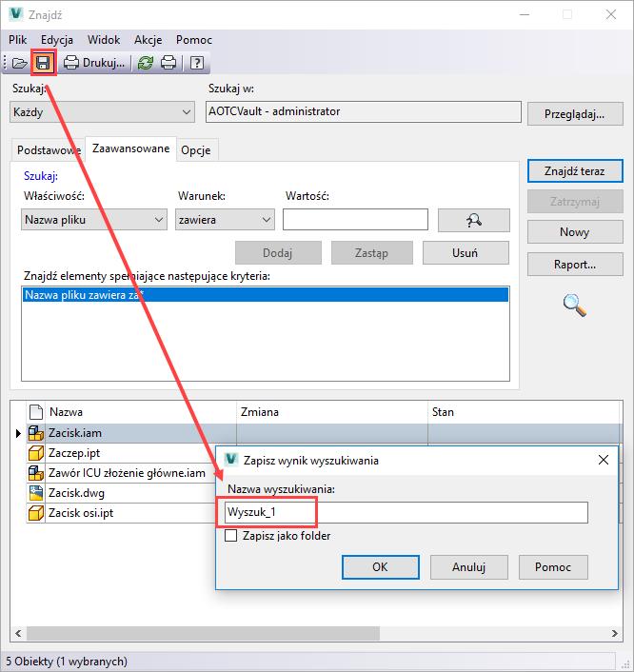
Task: Select the Zaczep.ipt row in results
Action: click(x=76, y=453)
